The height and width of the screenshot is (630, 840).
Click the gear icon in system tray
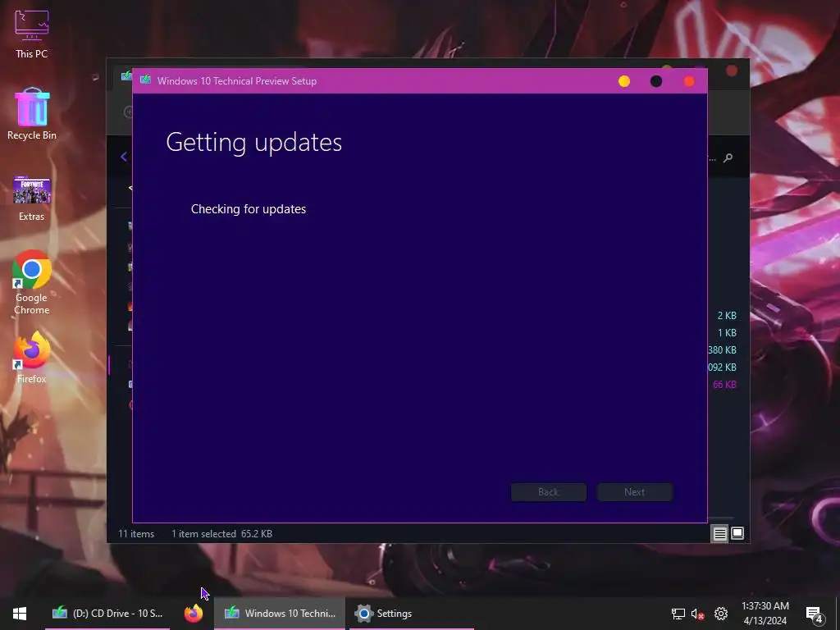point(721,614)
